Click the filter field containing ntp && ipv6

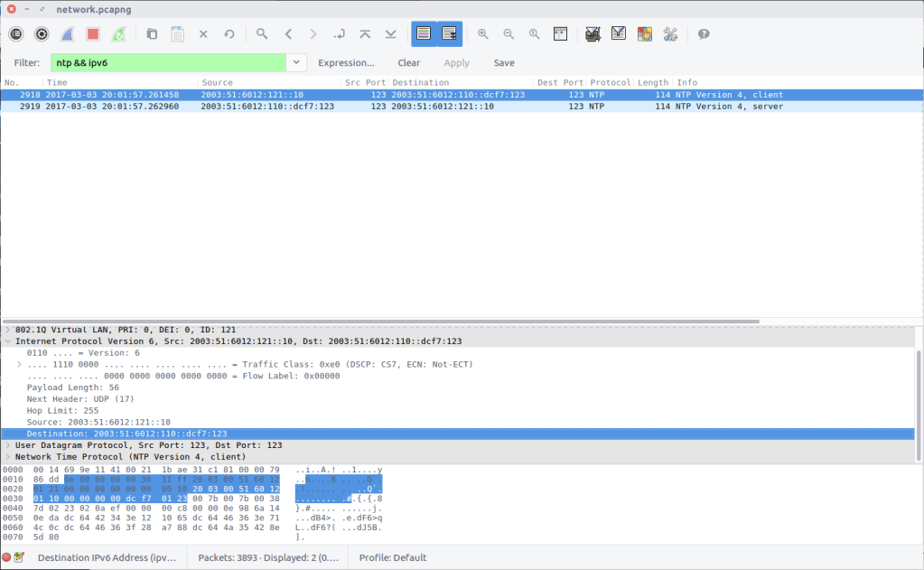point(167,62)
